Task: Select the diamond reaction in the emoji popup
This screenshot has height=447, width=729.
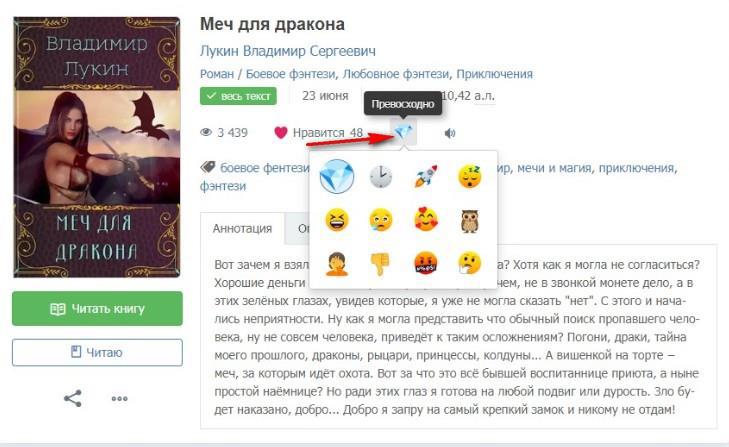Action: pyautogui.click(x=337, y=176)
